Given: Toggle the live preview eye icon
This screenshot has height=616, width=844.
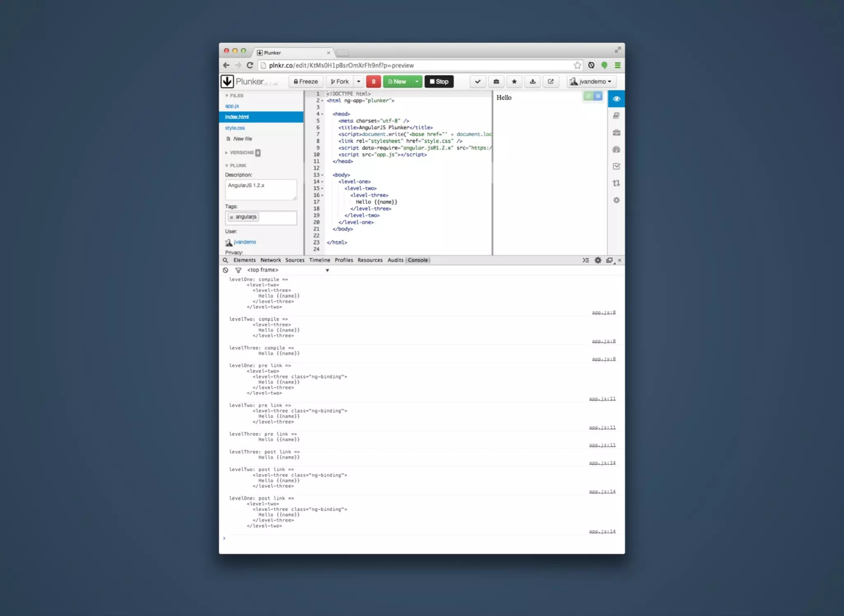Looking at the screenshot, I should [616, 99].
